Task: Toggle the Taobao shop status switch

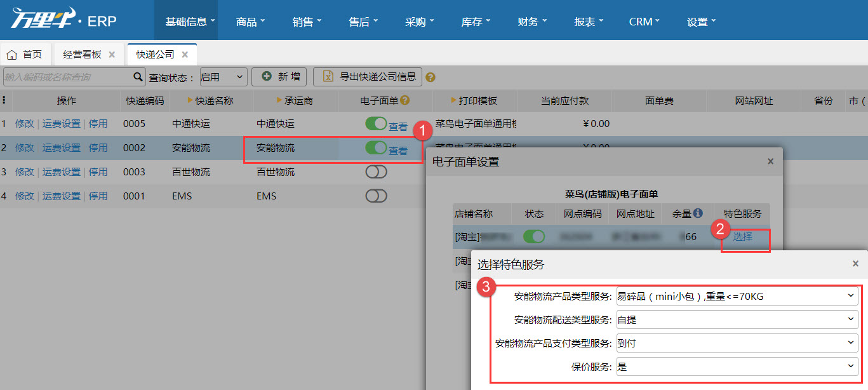Action: click(534, 236)
